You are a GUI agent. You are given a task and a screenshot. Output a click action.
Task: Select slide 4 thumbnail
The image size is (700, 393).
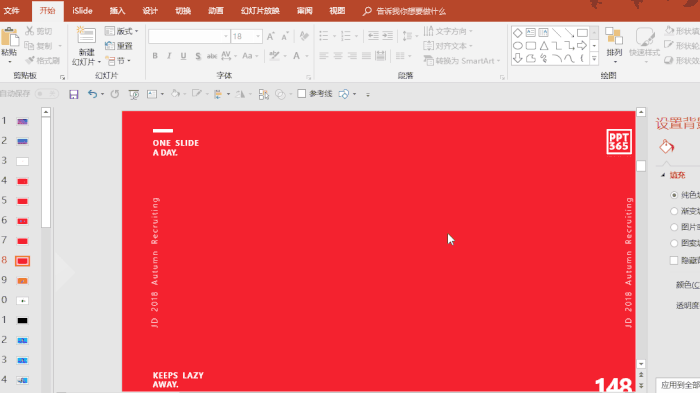[x=22, y=181]
